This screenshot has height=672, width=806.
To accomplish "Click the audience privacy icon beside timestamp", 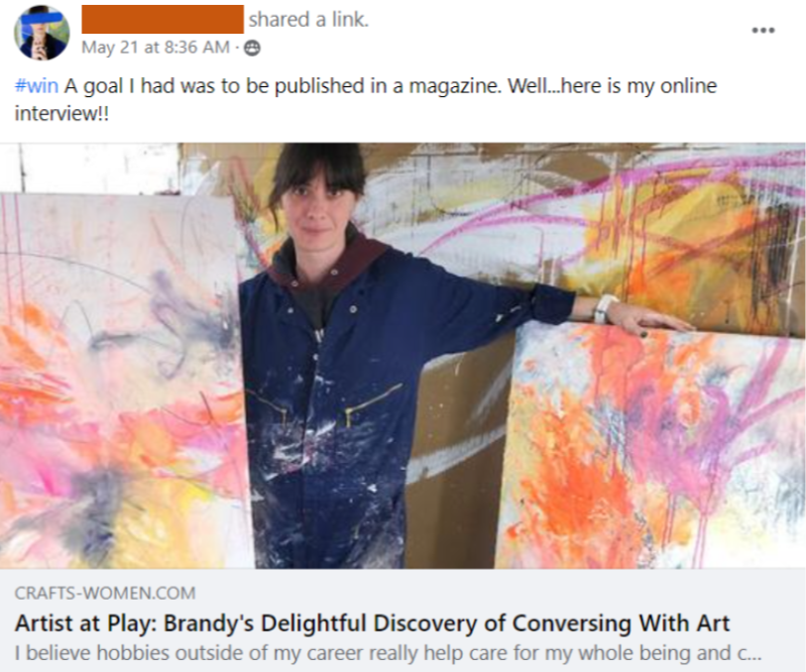I will [x=252, y=48].
